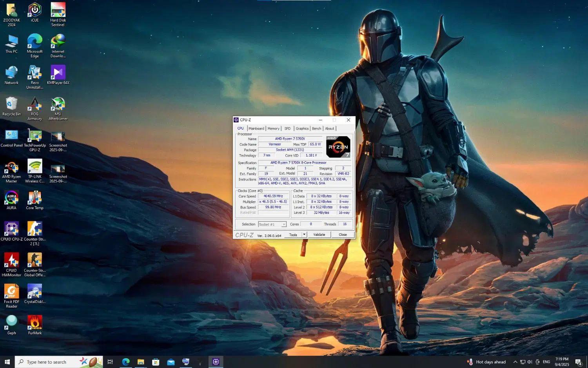The height and width of the screenshot is (368, 588).
Task: Launch MSI Afterburner shortcut
Action: point(58,109)
